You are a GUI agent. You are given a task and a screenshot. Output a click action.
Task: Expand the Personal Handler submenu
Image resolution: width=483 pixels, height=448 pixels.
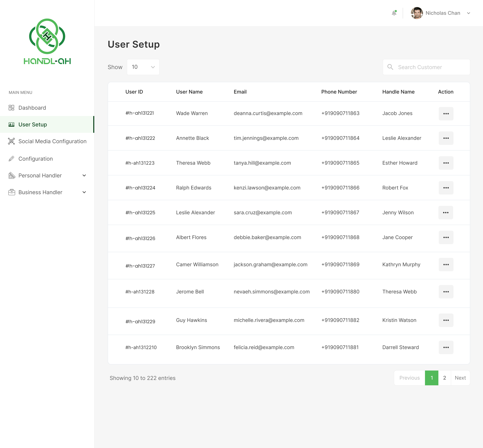tap(84, 176)
